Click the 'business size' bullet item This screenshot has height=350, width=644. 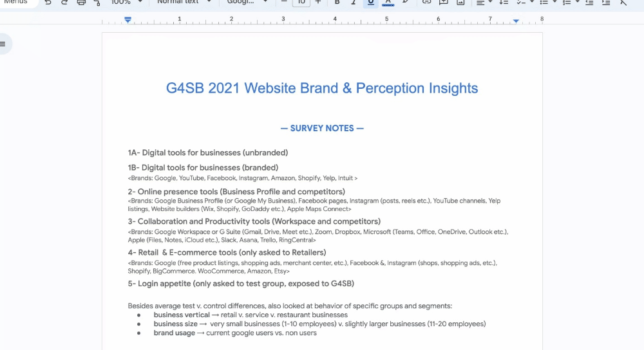point(319,324)
